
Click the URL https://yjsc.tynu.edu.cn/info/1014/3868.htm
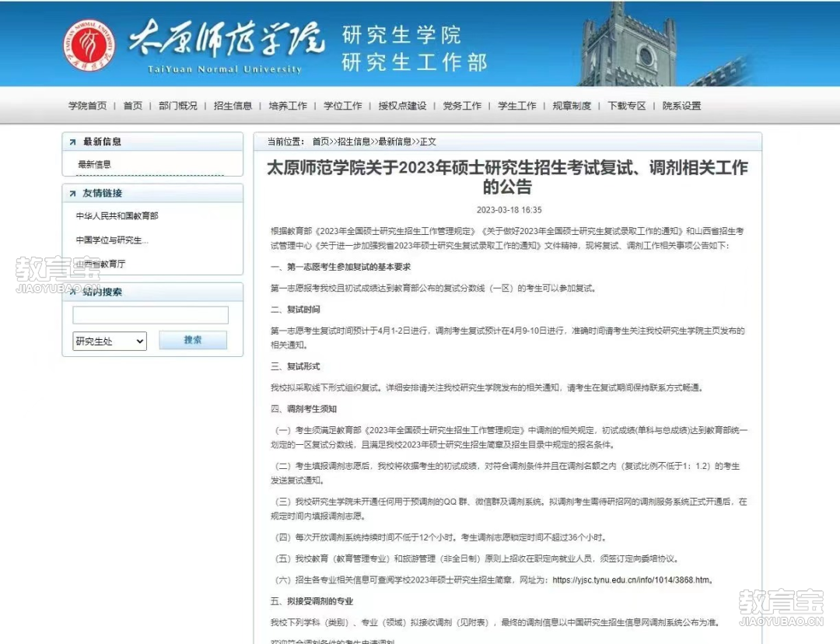tap(631, 580)
